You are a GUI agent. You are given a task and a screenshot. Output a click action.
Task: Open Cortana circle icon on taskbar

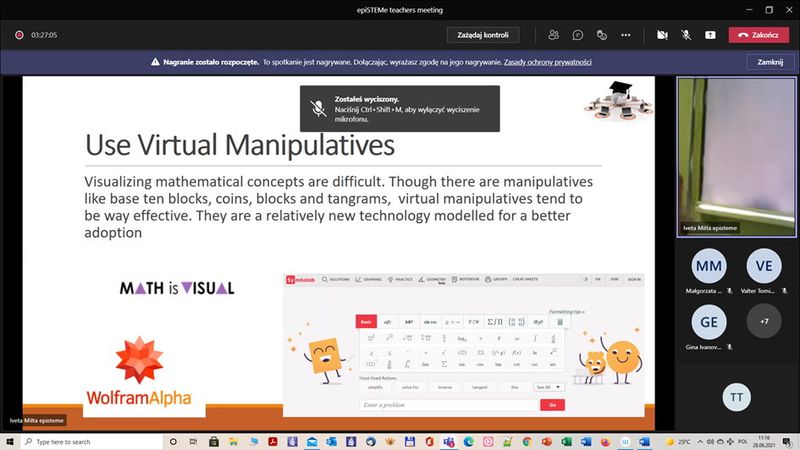(173, 442)
